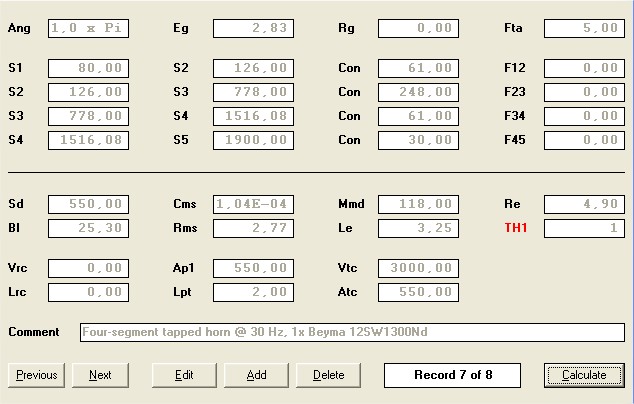Click the red TH1 label

pos(514,229)
